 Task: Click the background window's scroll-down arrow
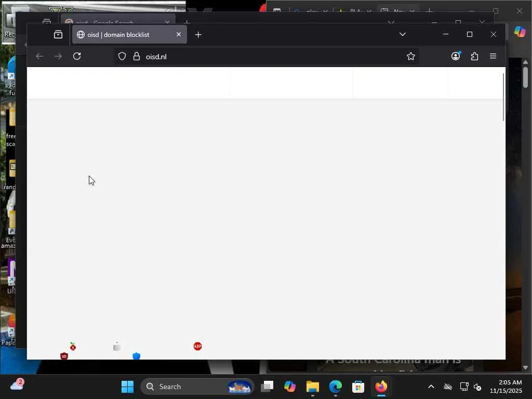click(x=526, y=367)
